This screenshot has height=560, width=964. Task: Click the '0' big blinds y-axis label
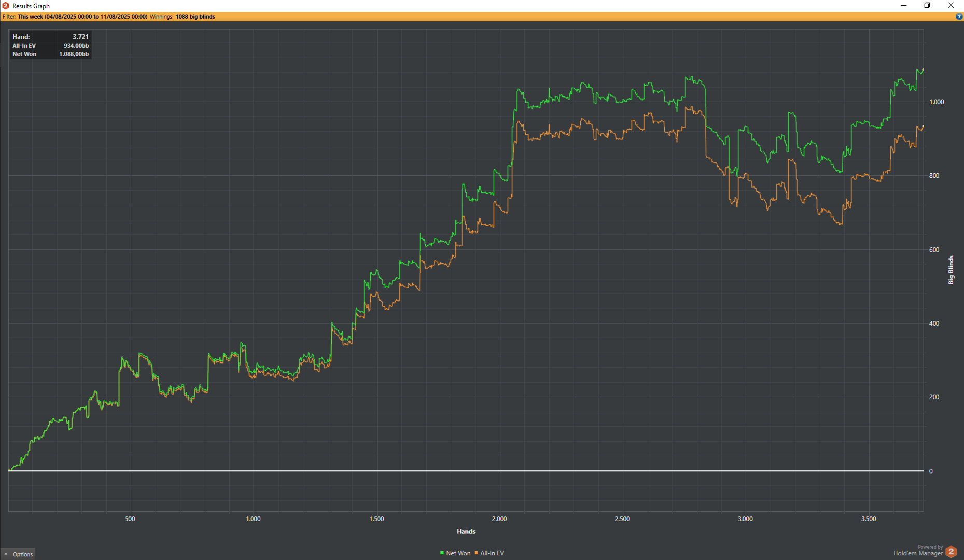click(x=931, y=471)
